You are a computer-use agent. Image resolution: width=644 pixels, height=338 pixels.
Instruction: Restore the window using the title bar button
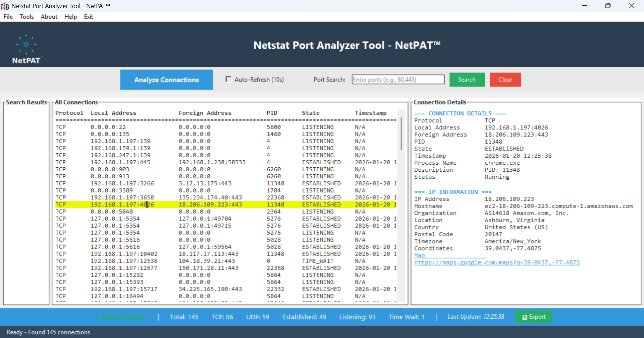point(608,6)
